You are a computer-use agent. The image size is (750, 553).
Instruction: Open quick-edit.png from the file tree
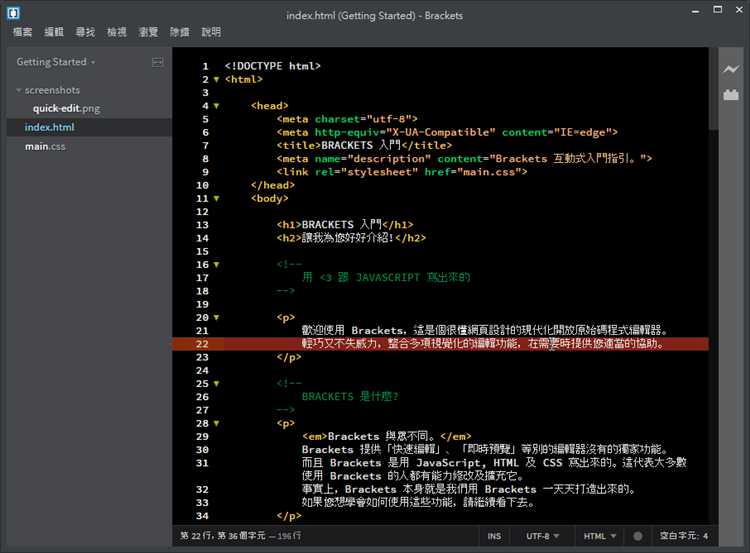66,108
